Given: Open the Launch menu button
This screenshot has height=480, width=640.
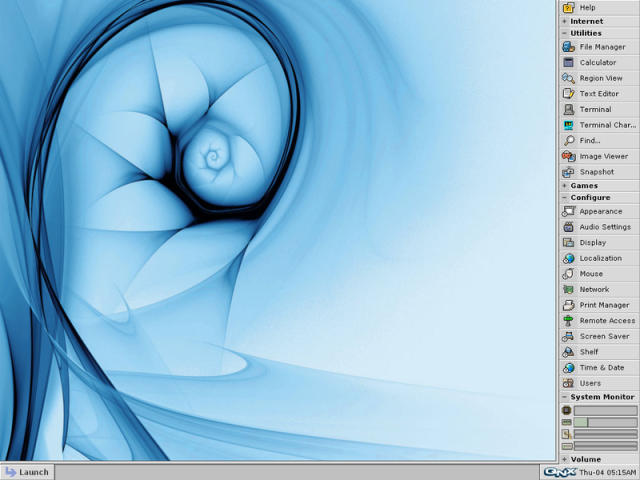Looking at the screenshot, I should click(27, 472).
